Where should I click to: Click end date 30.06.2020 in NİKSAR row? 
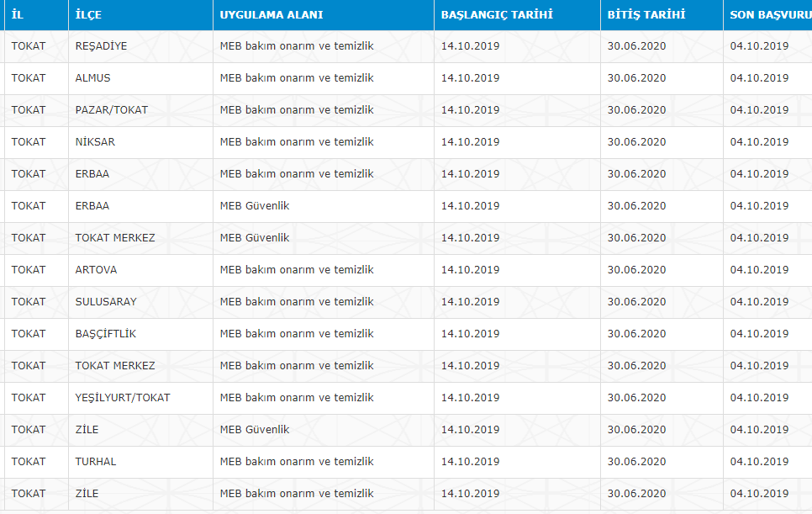tap(636, 142)
